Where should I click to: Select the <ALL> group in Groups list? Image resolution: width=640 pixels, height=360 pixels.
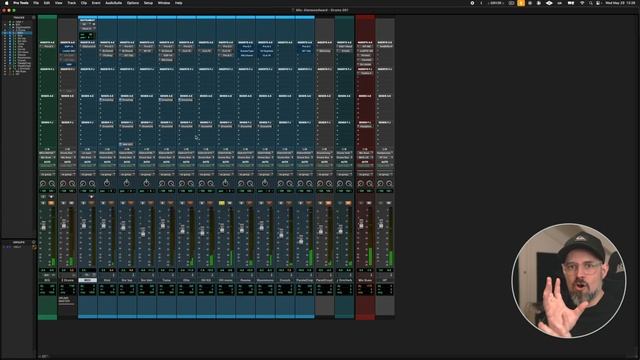(x=16, y=247)
